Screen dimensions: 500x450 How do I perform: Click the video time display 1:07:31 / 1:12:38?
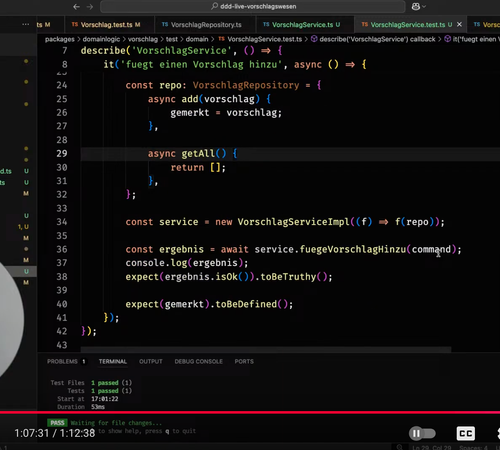[55, 433]
